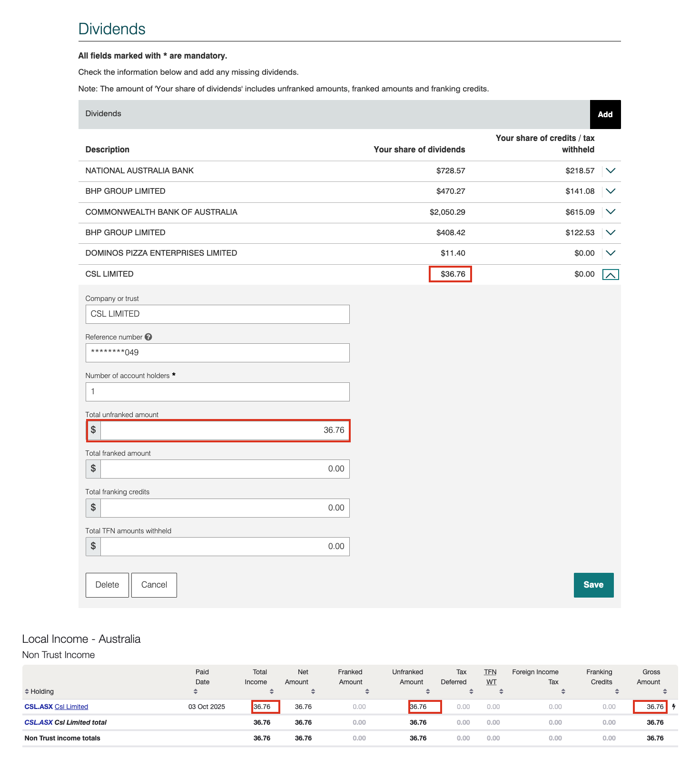Cancel editing the dividend entry
Screen dimensions: 700x769
[x=154, y=585]
